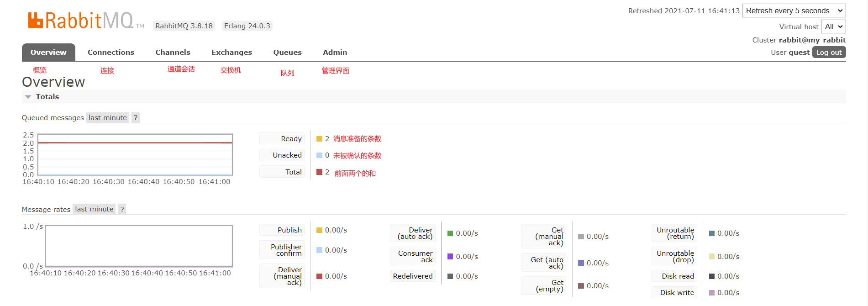Viewport: 868px width, 306px height.
Task: Click the Publisher confirm blue swatch
Action: 319,250
